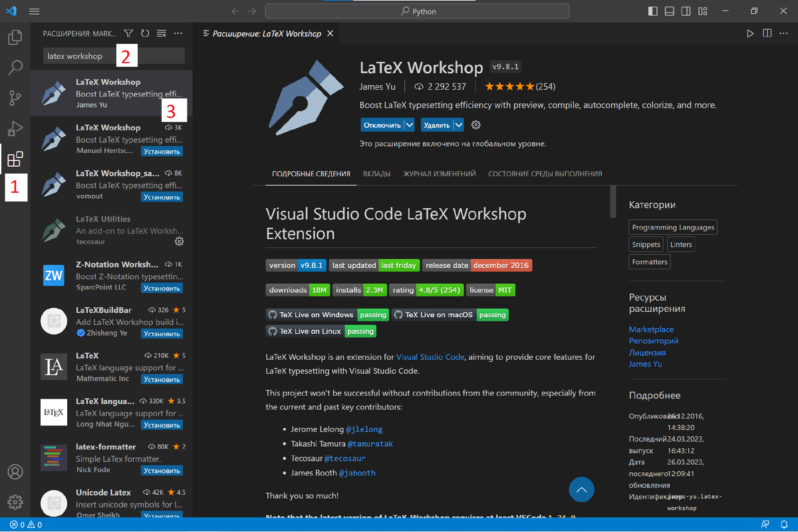Open the hamburger application menu

click(x=35, y=11)
